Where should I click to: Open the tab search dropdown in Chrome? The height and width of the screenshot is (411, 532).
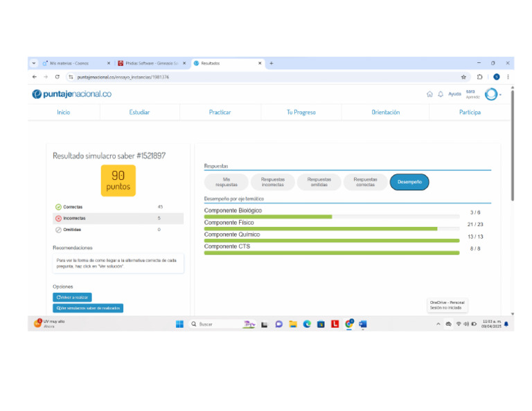click(x=34, y=63)
